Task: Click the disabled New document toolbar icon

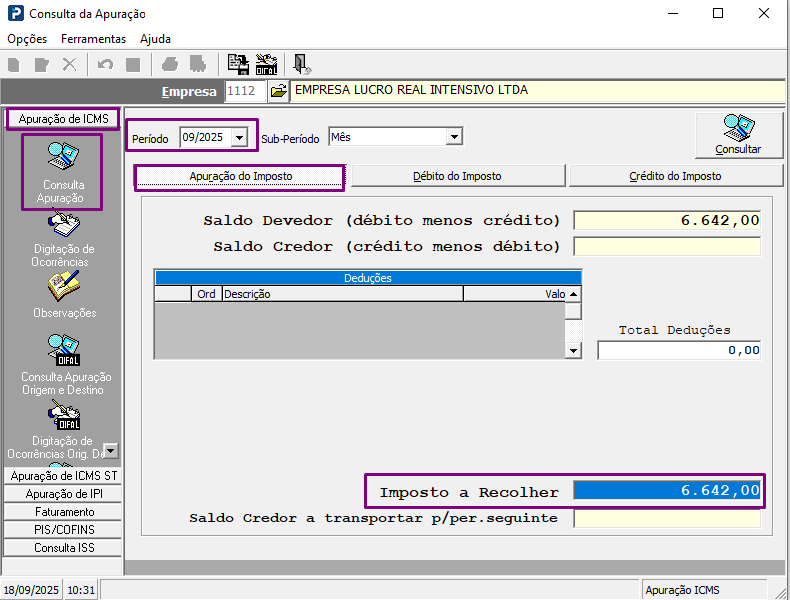Action: (14, 64)
